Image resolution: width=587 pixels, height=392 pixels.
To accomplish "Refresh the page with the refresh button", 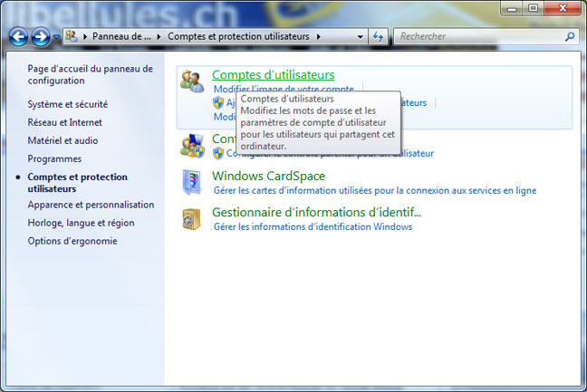I will [x=378, y=36].
